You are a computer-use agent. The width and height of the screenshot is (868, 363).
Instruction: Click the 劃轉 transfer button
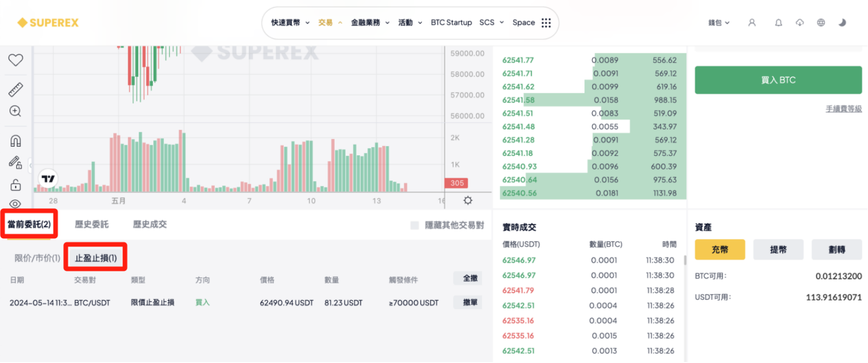tap(836, 249)
